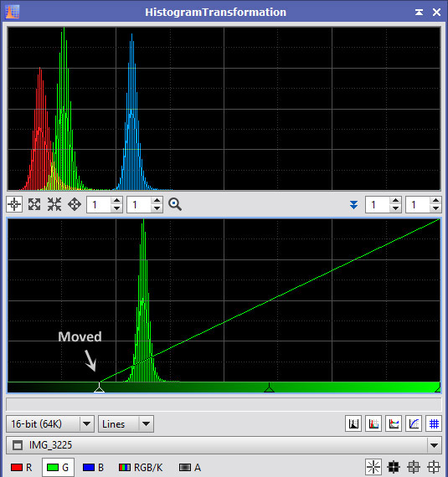Open the 16-bit (64K) resolution dropdown

pyautogui.click(x=50, y=423)
